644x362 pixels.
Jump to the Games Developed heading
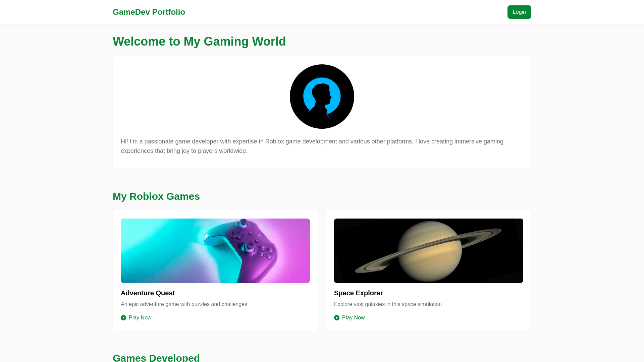(x=156, y=357)
